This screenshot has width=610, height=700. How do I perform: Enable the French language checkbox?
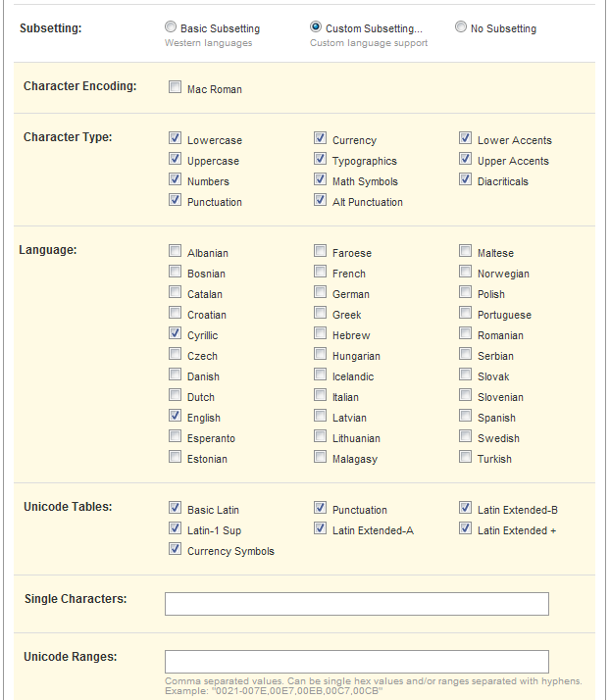click(320, 273)
